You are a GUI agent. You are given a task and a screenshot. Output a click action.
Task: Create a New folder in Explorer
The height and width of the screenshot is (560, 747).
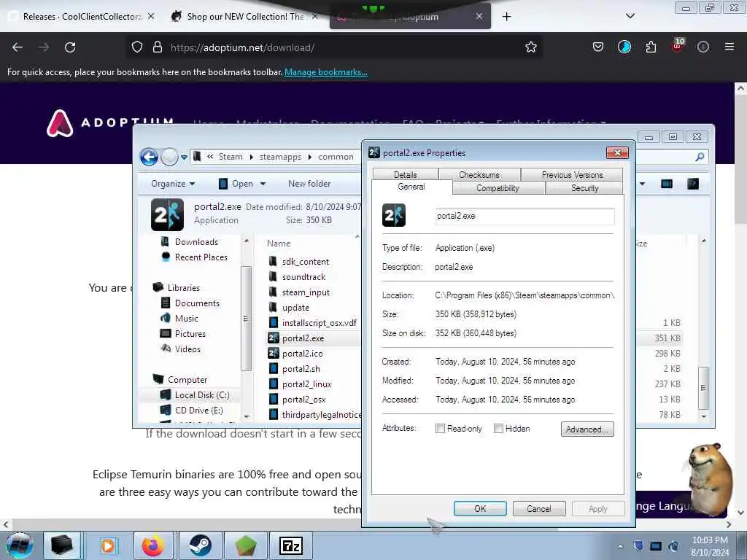pos(309,184)
